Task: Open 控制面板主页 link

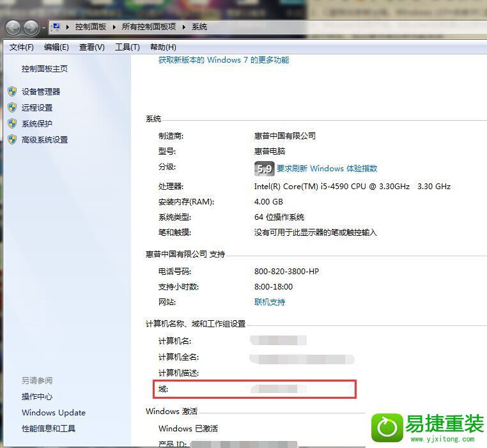Action: 44,68
